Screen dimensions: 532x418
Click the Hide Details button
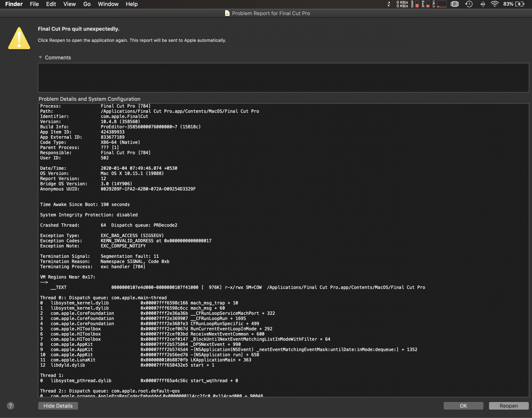tap(58, 406)
